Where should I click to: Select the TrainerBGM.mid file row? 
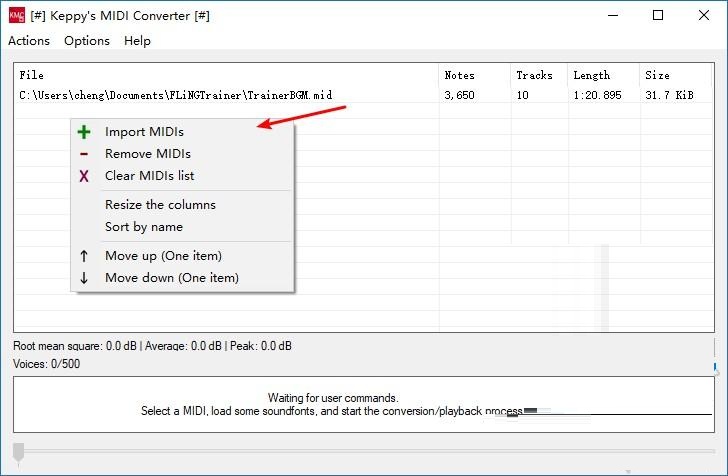364,95
